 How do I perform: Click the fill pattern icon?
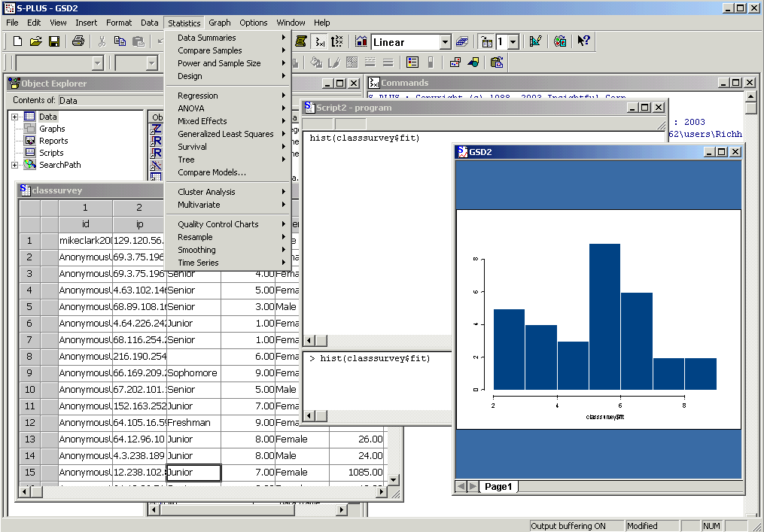pos(352,62)
